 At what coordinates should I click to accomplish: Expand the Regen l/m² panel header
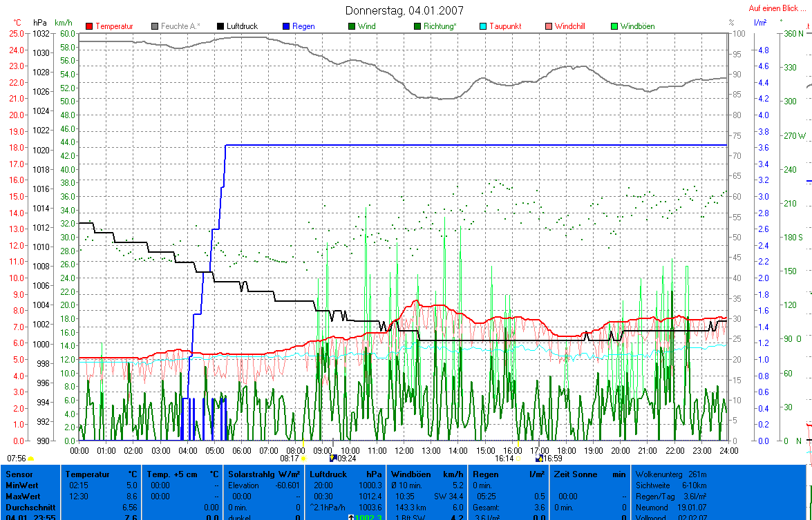coord(507,474)
